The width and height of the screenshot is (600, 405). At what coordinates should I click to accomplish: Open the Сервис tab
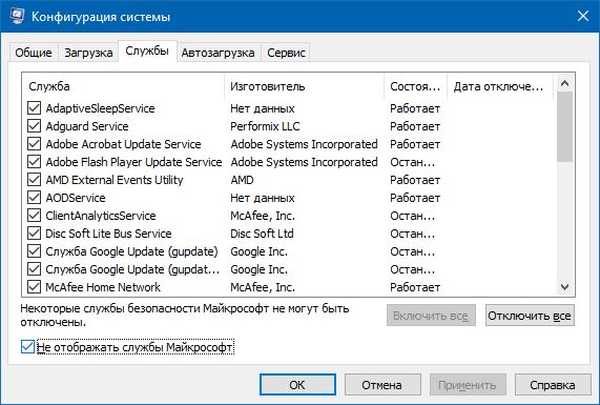(286, 53)
